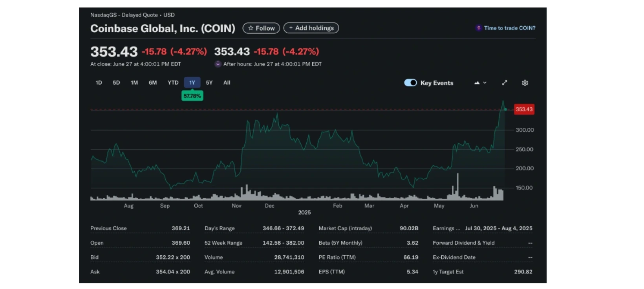Click the Ex-Dividend Date label

pyautogui.click(x=454, y=257)
